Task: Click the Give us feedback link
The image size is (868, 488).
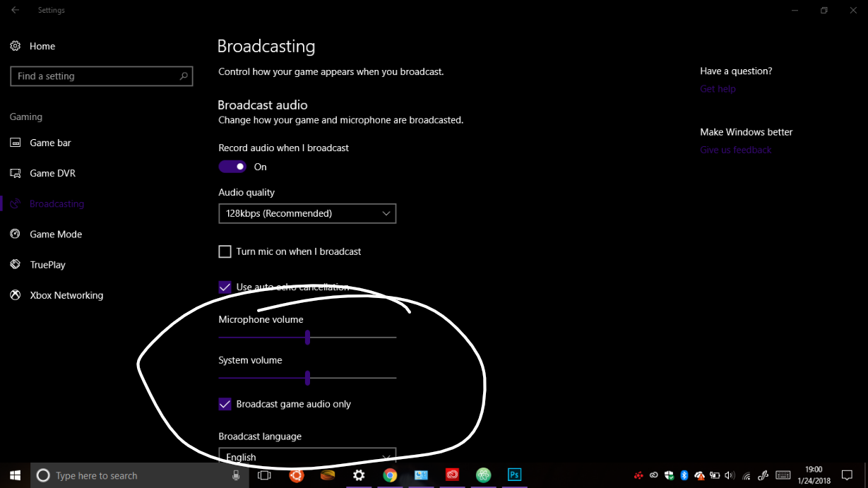Action: click(735, 150)
